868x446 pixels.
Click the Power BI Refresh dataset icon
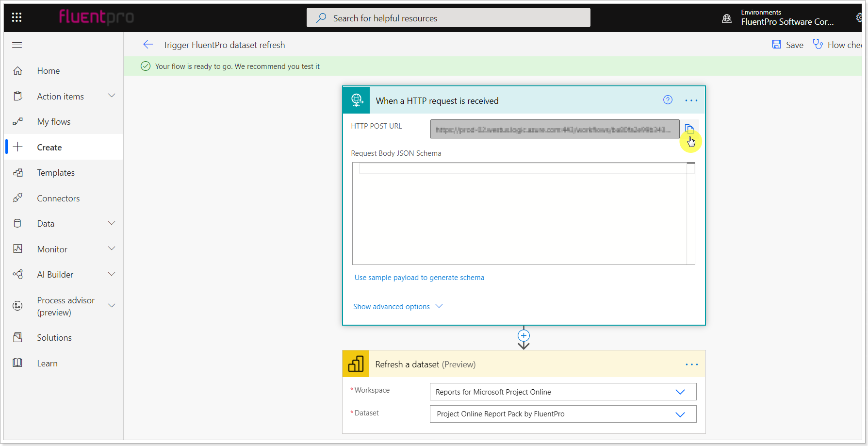pos(356,364)
